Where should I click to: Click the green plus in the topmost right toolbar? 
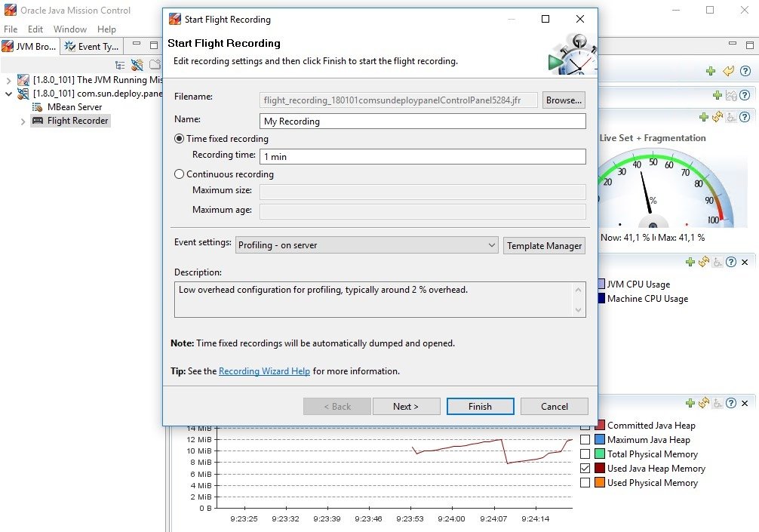tap(711, 71)
